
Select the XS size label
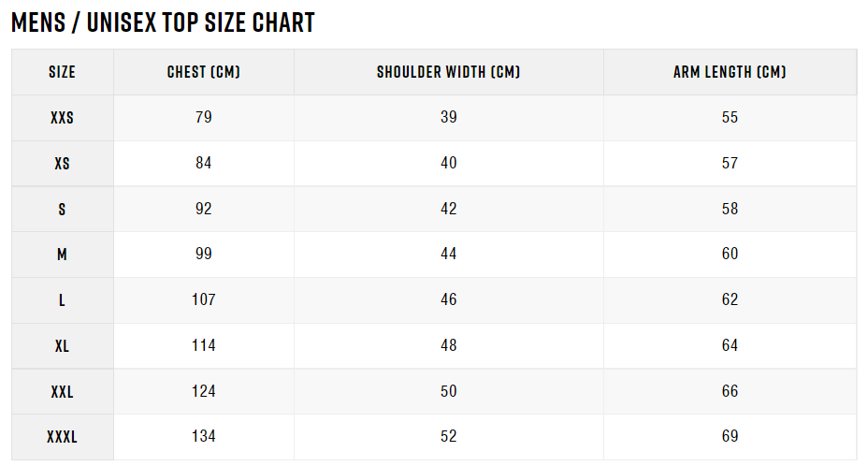pyautogui.click(x=62, y=164)
